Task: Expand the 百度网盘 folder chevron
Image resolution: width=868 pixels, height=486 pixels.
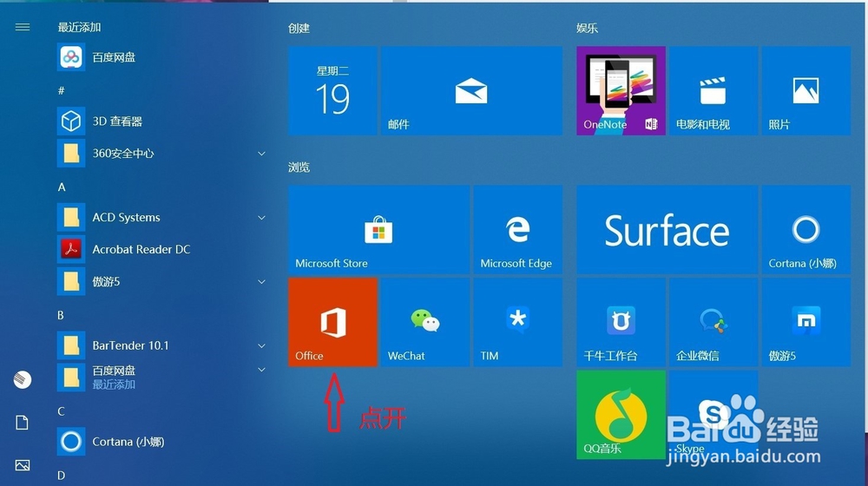Action: (x=261, y=369)
